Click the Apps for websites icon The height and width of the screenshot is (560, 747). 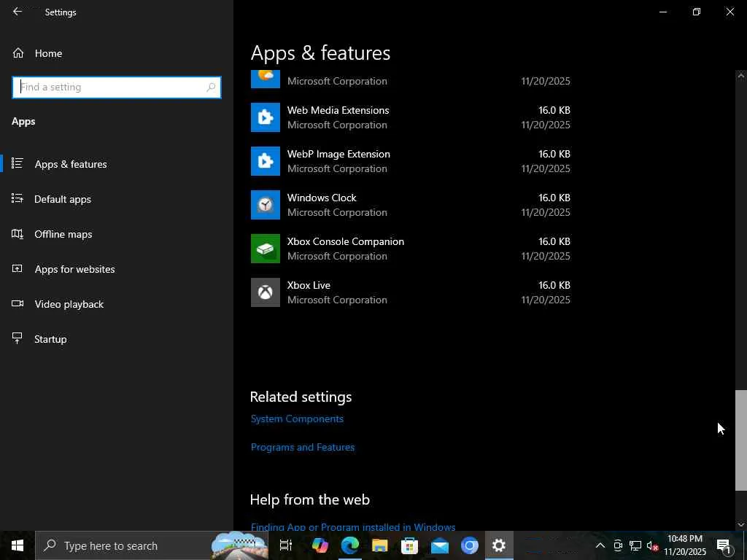pyautogui.click(x=18, y=268)
